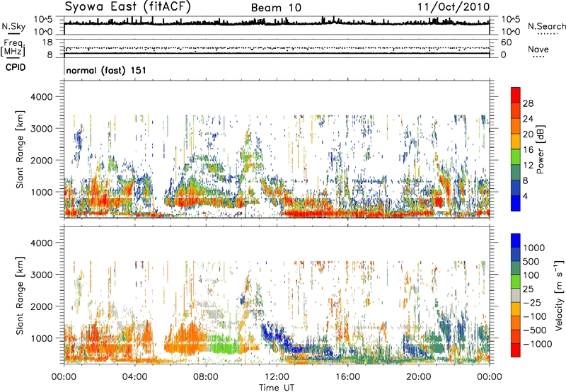Screen dimensions: 566x392
Task: Click the "Time UT" axis title
Action: (x=277, y=388)
